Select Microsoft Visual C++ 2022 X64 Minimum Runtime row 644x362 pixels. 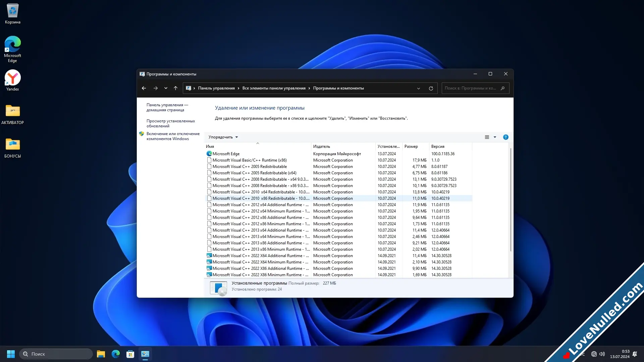(338, 262)
